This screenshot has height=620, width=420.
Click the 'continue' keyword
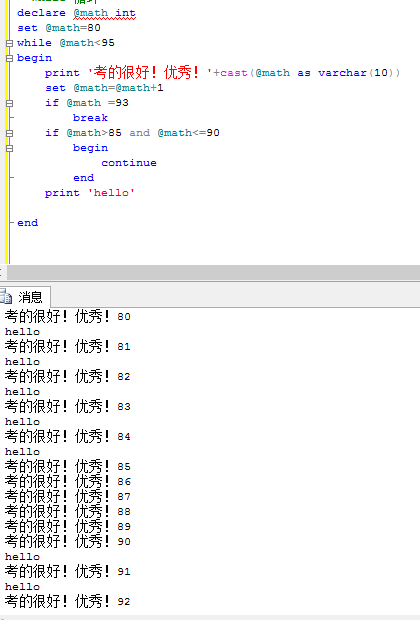129,163
